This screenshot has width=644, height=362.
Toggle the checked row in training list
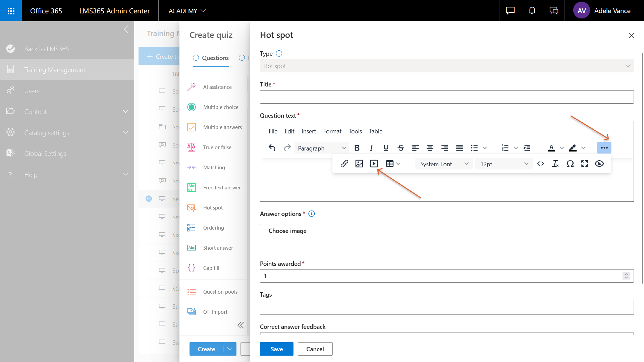149,198
